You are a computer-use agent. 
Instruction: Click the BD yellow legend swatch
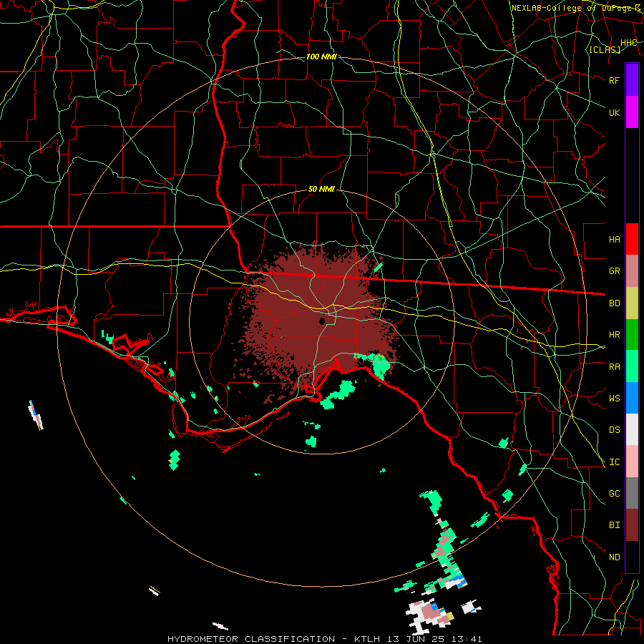pyautogui.click(x=632, y=303)
